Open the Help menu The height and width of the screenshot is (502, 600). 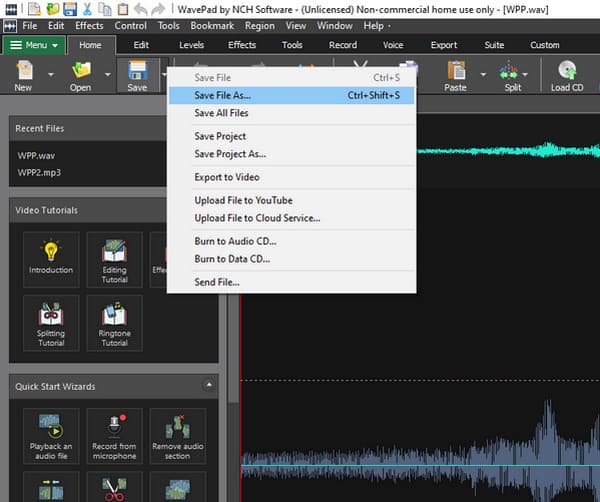pos(373,26)
